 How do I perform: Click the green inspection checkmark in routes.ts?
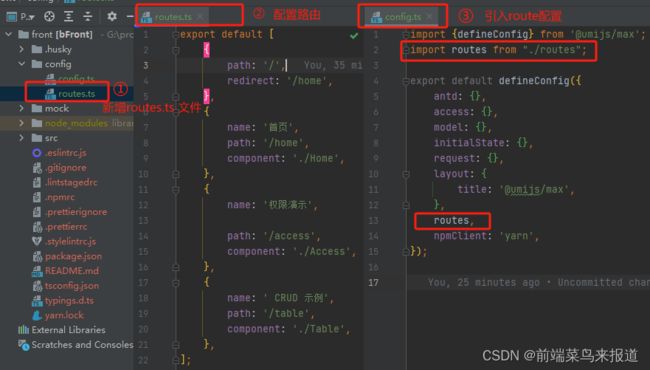click(x=354, y=35)
